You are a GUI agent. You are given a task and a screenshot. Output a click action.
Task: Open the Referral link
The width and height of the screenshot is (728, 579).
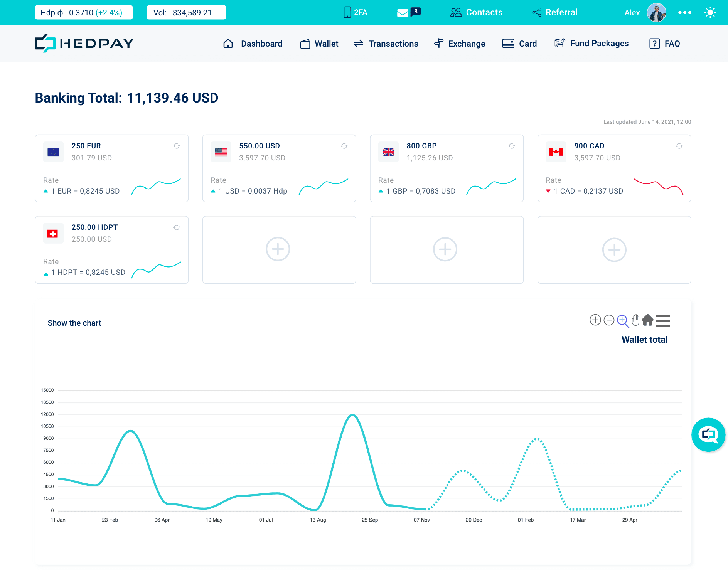tap(555, 12)
